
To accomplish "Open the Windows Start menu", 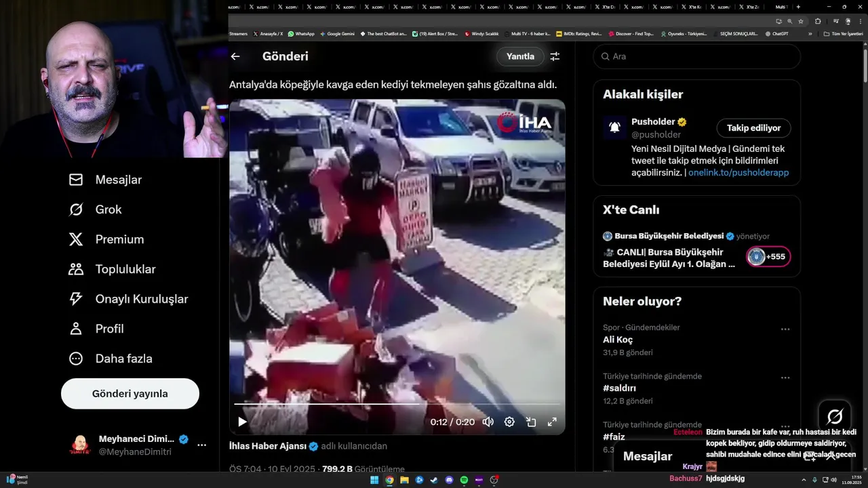I will coord(374,480).
